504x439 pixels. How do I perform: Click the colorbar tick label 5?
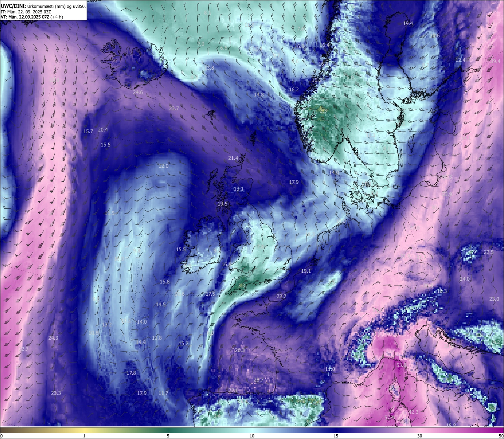[x=168, y=436]
